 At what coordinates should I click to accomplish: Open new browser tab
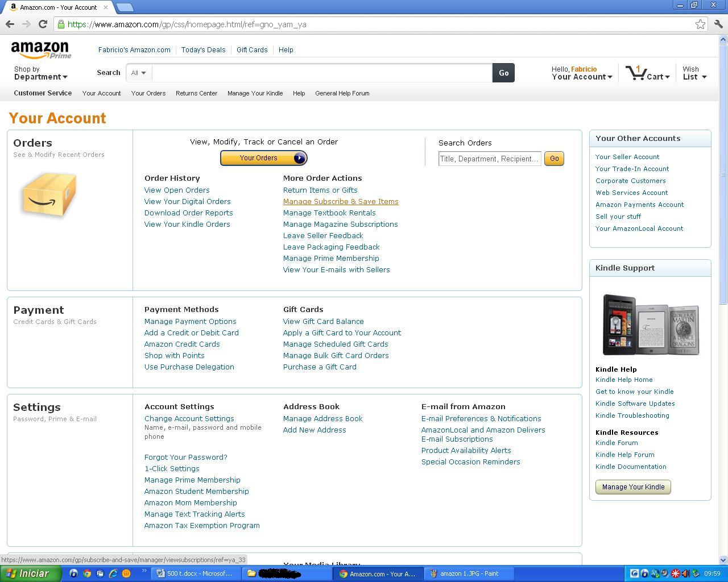tap(125, 7)
